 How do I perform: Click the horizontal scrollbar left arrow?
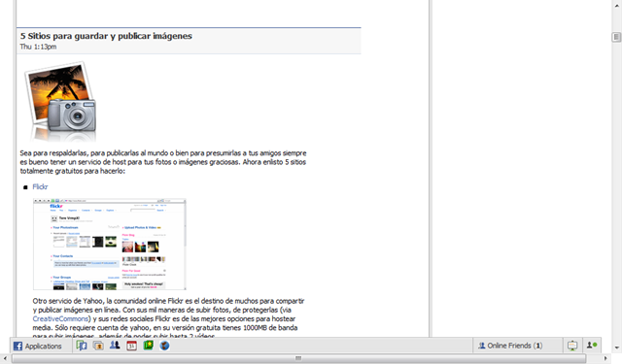pyautogui.click(x=5, y=358)
